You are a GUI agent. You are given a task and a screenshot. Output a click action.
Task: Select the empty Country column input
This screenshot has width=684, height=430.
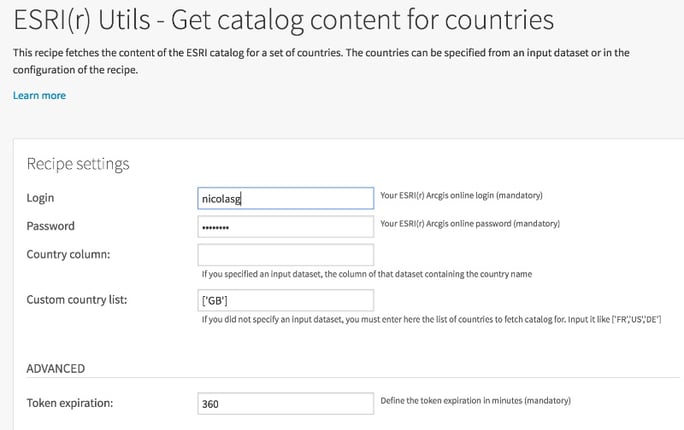tap(286, 255)
